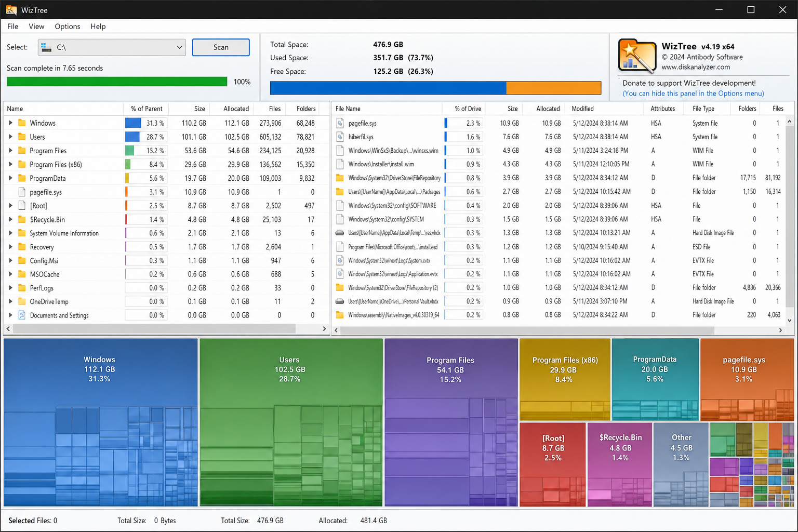Screen dimensions: 798x532
Task: Click the 110.2 GB size cell
Action: 194,123
